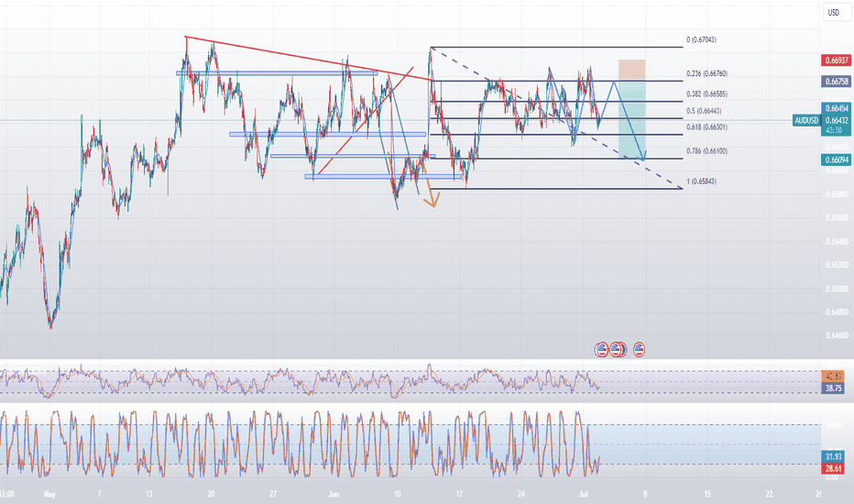
Task: Click the RSI value label 38.75
Action: (x=833, y=388)
